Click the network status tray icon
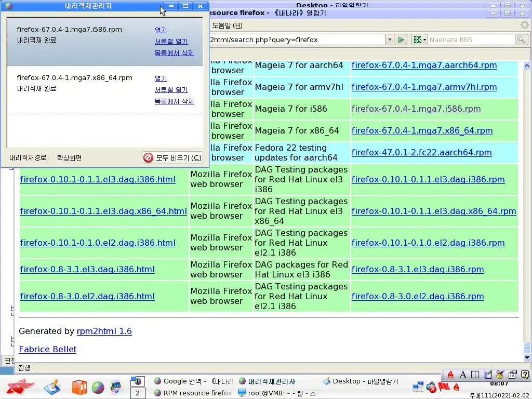532x399 pixels. 418,387
